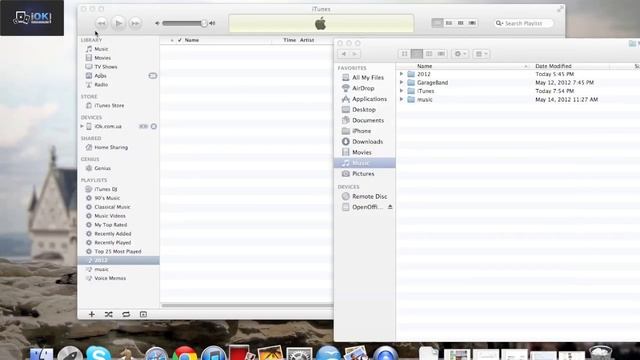The height and width of the screenshot is (360, 640).
Task: Switch Finder to Cover Flow view
Action: coord(441,54)
